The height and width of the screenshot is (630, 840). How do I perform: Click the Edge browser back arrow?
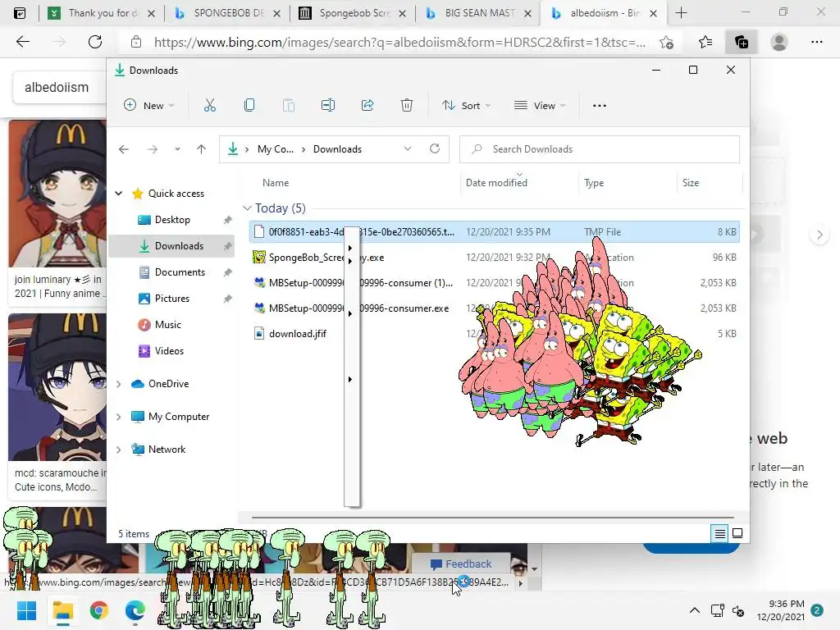point(22,42)
